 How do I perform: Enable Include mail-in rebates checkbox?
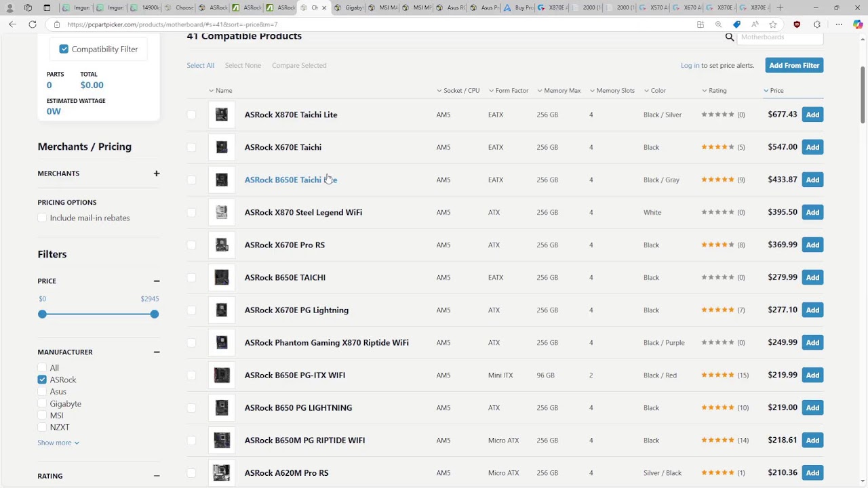point(42,218)
